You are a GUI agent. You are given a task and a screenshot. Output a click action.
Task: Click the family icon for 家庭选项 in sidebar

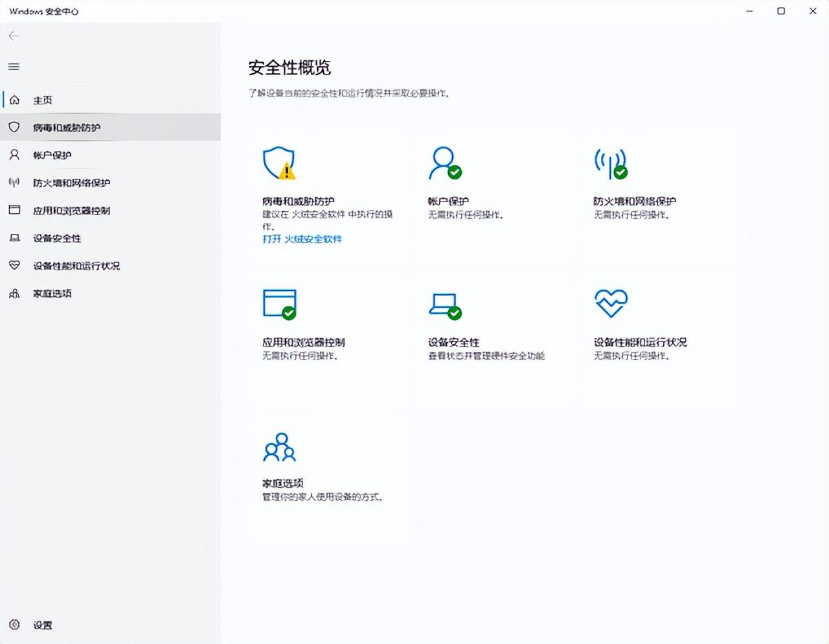pos(14,293)
